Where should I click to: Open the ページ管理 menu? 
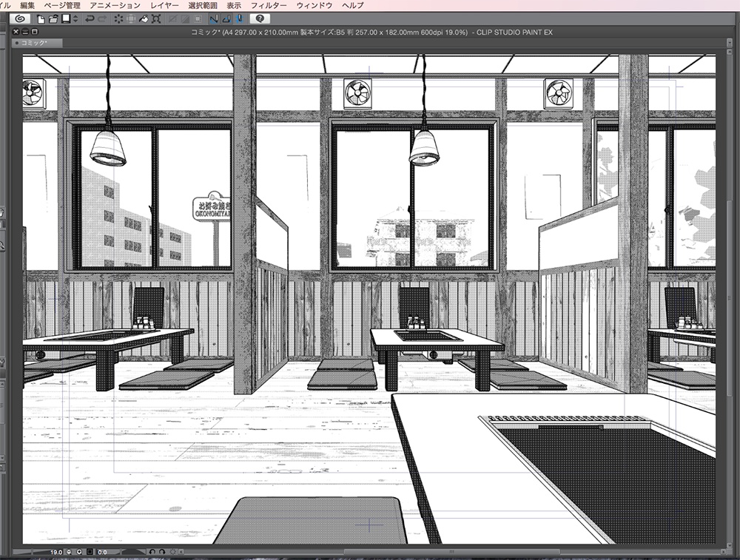coord(62,5)
